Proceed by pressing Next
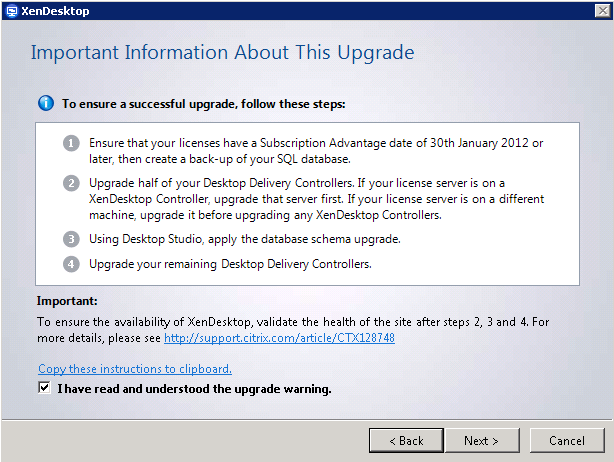The height and width of the screenshot is (462, 614). [481, 440]
